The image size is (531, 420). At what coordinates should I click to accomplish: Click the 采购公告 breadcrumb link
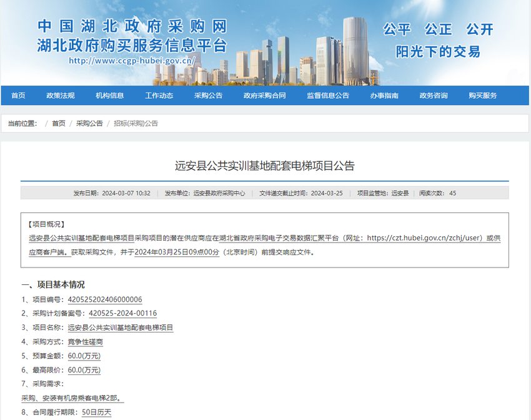(x=89, y=124)
